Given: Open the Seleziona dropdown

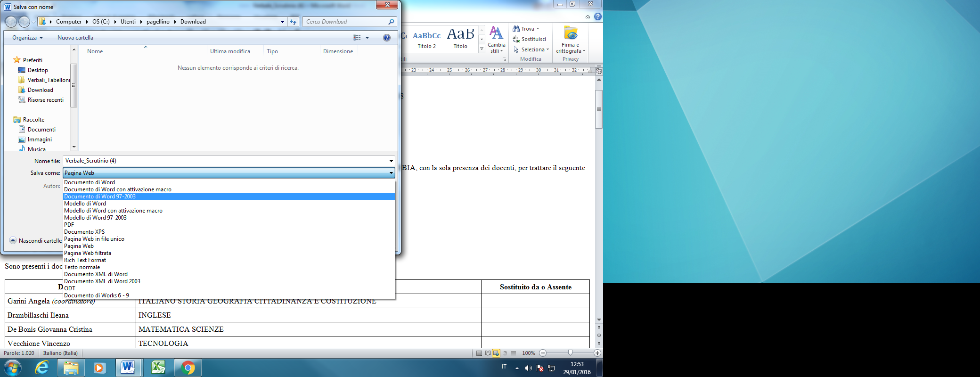Looking at the screenshot, I should tap(531, 49).
